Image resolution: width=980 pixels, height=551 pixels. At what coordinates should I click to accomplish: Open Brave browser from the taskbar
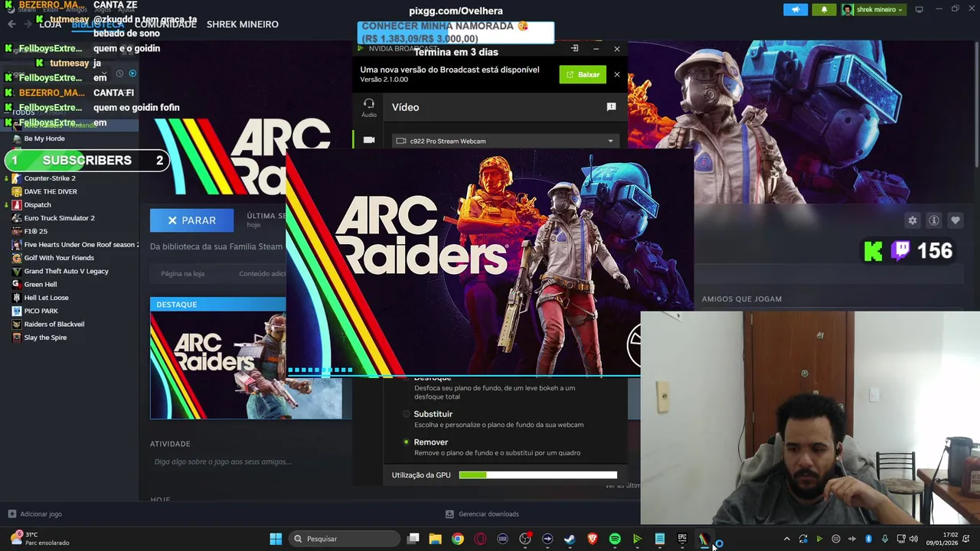[x=593, y=539]
